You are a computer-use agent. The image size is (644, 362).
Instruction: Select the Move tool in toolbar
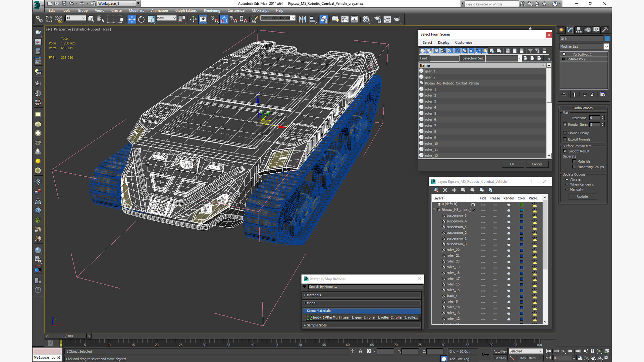click(x=131, y=19)
